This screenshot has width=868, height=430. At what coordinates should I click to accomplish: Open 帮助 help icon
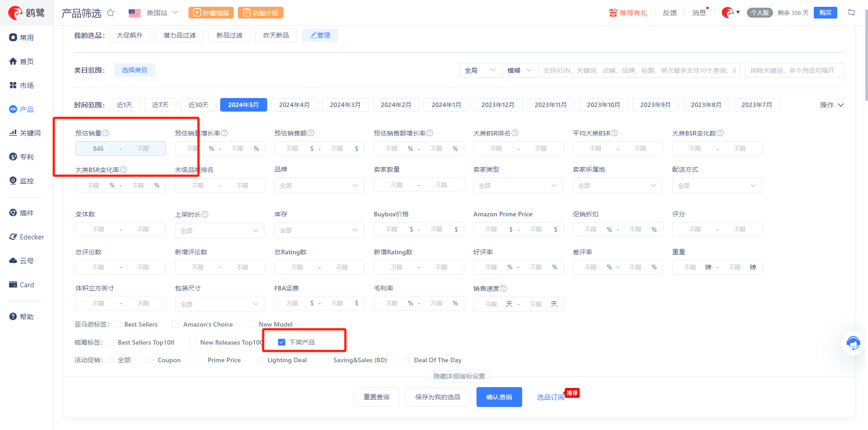[13, 317]
